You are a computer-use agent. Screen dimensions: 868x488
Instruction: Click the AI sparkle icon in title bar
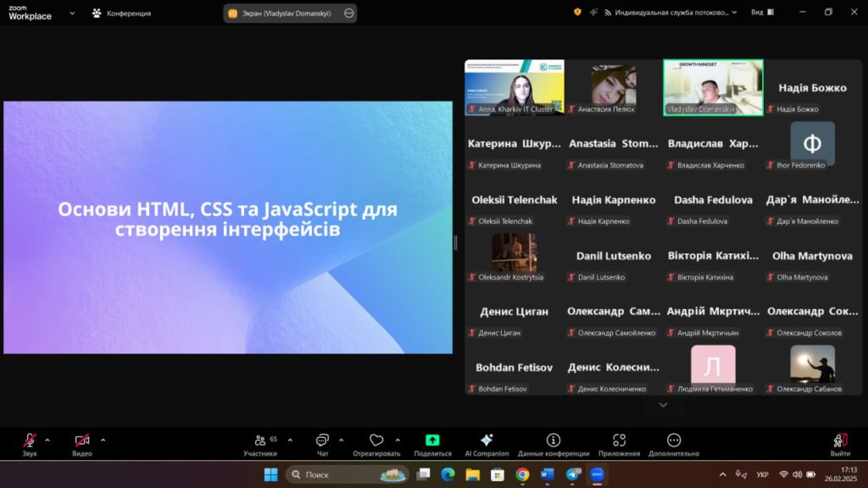point(593,12)
